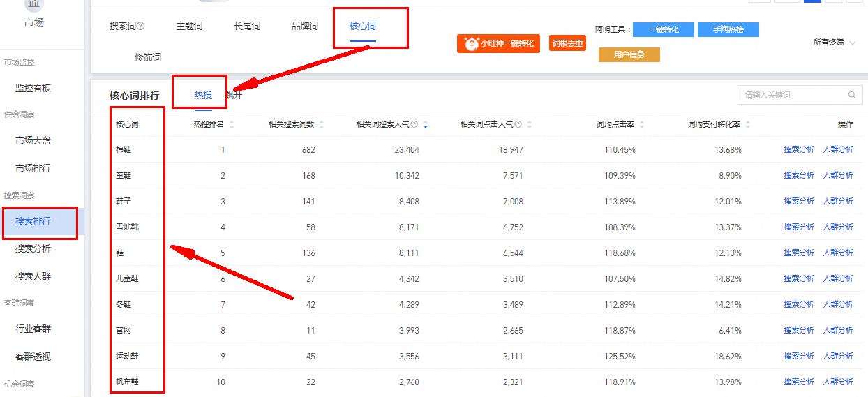This screenshot has width=868, height=397.
Task: Click the help icon beside 相关词点击人气
Action: 518,124
